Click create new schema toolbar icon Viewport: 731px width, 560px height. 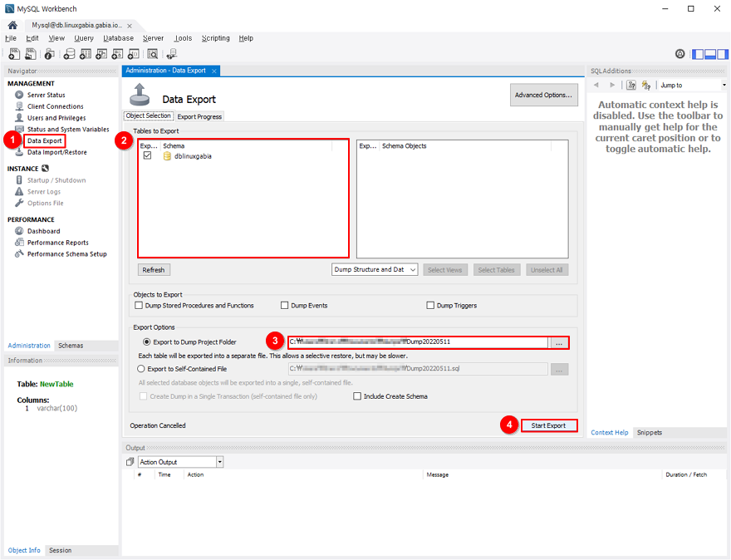(x=70, y=54)
